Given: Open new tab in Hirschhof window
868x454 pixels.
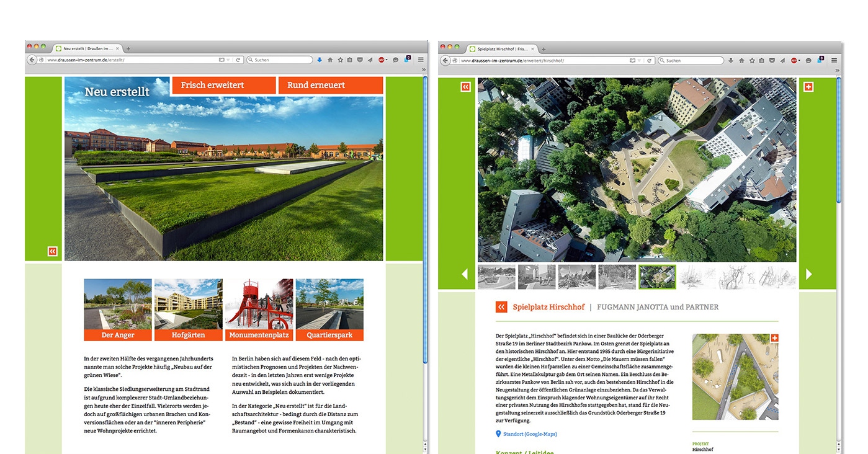Looking at the screenshot, I should coord(544,48).
